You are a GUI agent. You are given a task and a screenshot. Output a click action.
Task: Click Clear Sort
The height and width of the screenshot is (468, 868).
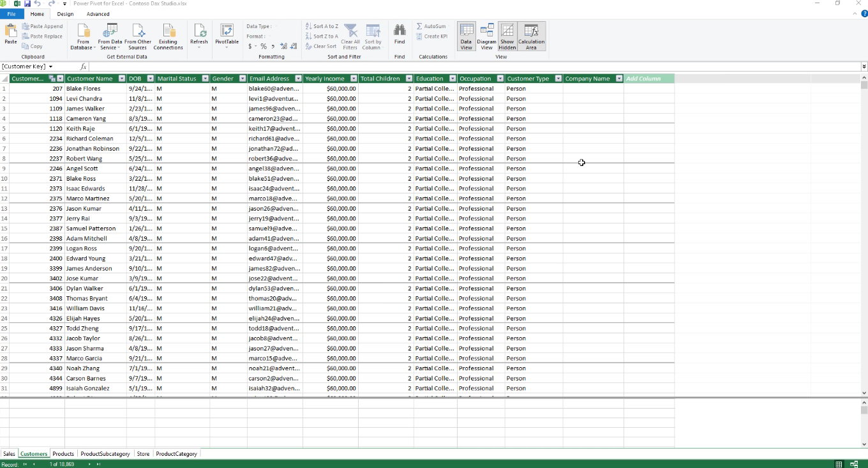click(320, 47)
